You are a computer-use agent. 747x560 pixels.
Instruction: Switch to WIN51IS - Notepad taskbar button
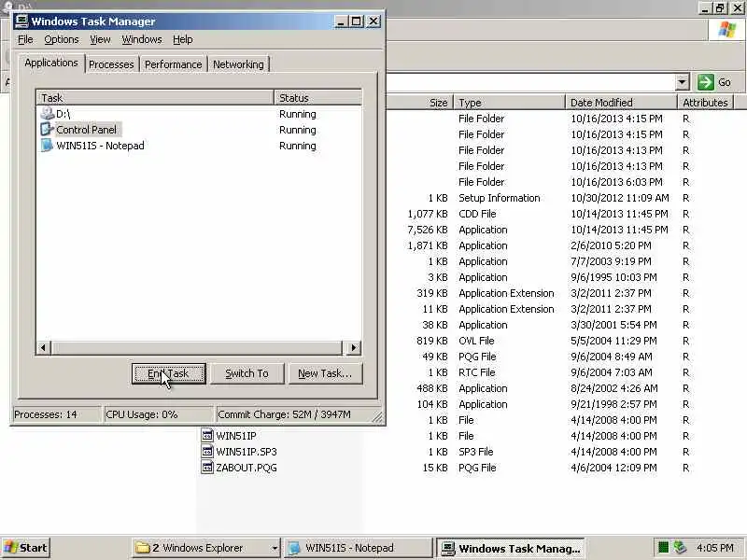(x=359, y=548)
